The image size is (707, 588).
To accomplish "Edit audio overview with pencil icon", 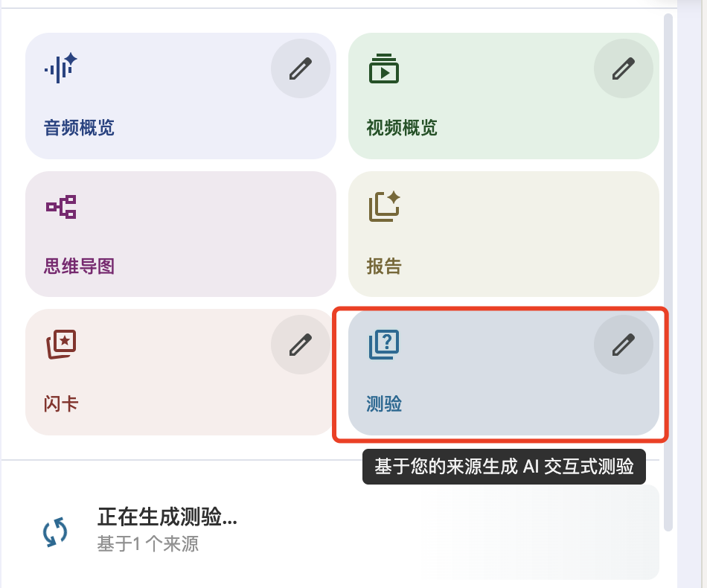I will pos(301,68).
